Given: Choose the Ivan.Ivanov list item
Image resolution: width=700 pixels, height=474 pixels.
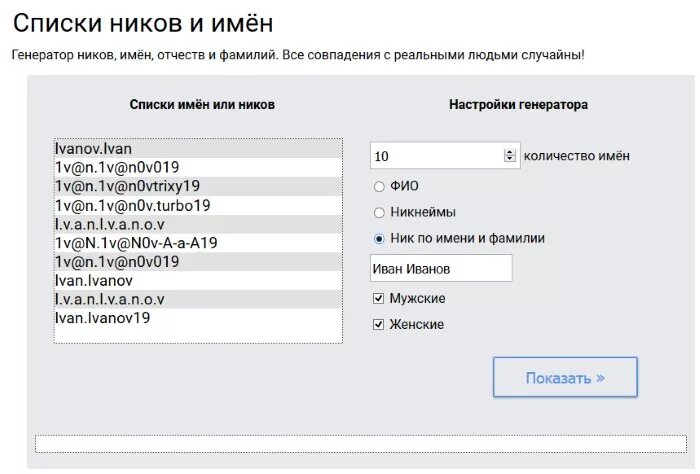Looking at the screenshot, I should coord(198,280).
